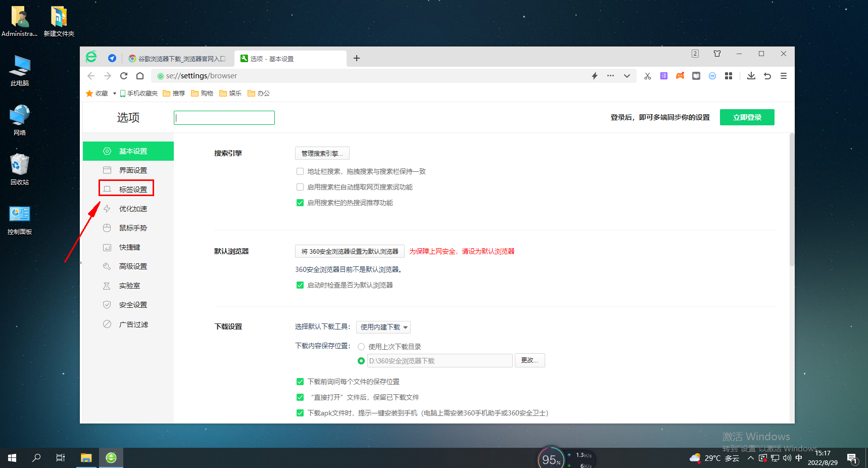Click the settings search input field
This screenshot has width=868, height=468.
click(224, 118)
